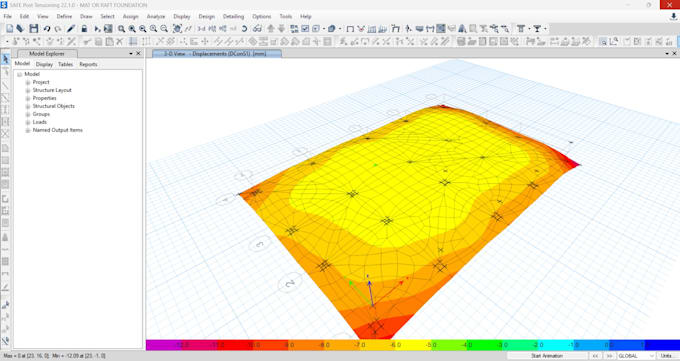Open the Analyze menu
This screenshot has width=680, height=361.
(156, 16)
